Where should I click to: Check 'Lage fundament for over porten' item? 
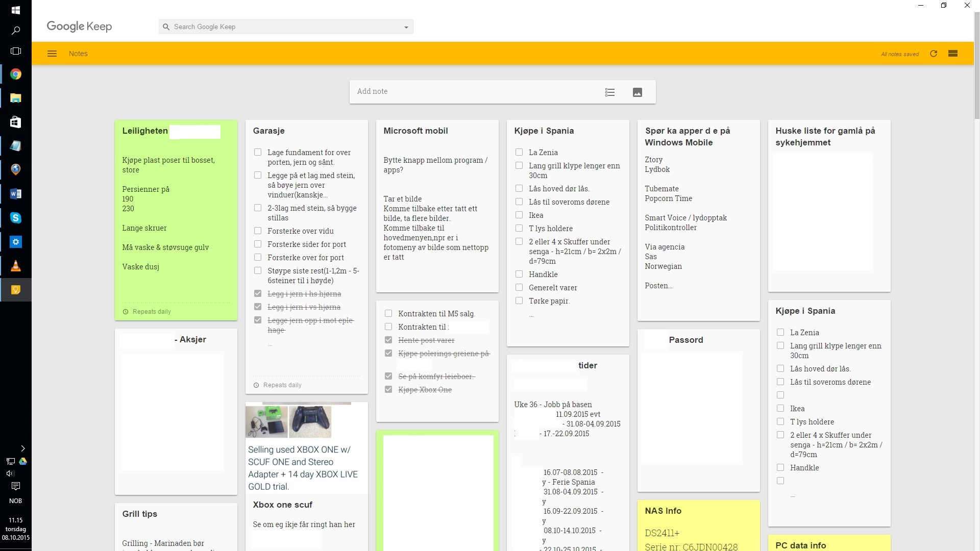(258, 152)
